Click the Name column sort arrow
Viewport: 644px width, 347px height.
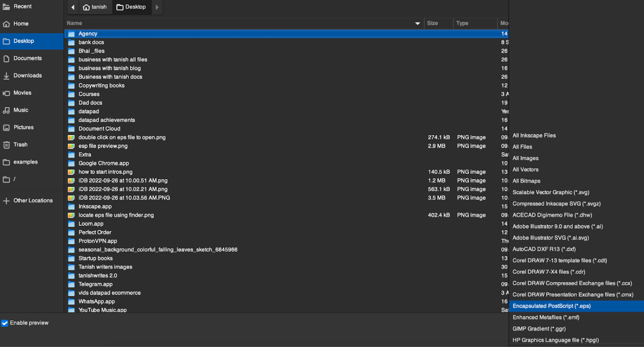pos(417,23)
